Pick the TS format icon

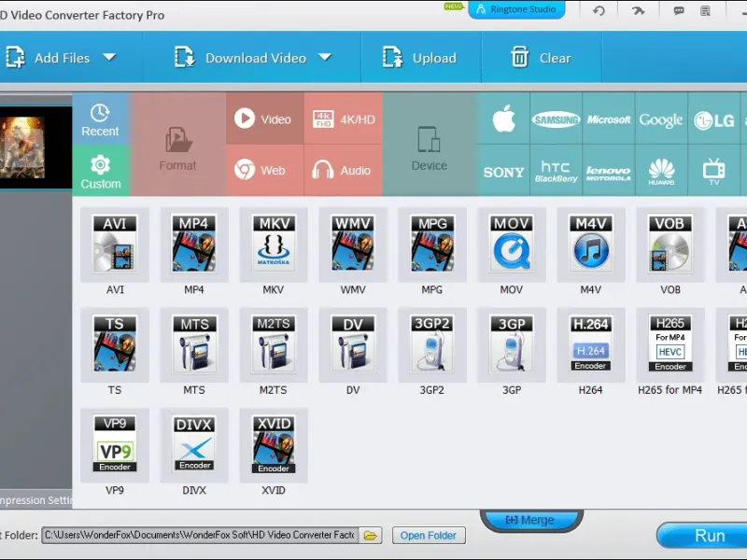[115, 344]
